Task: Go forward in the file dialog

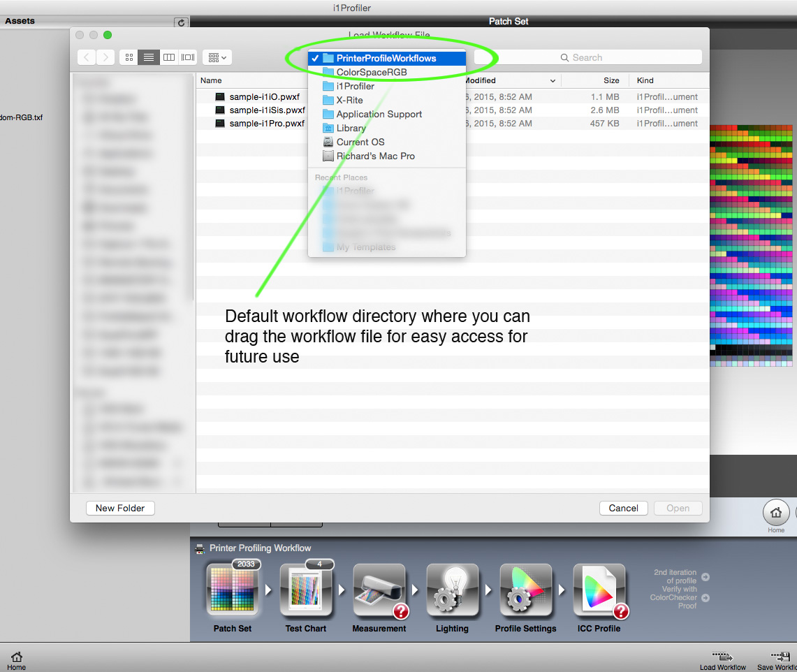Action: (105, 57)
